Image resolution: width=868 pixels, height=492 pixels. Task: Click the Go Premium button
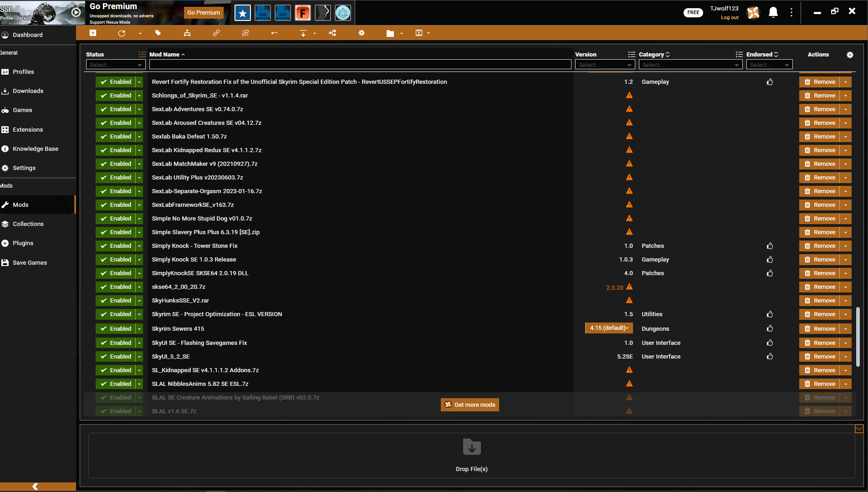tap(204, 13)
